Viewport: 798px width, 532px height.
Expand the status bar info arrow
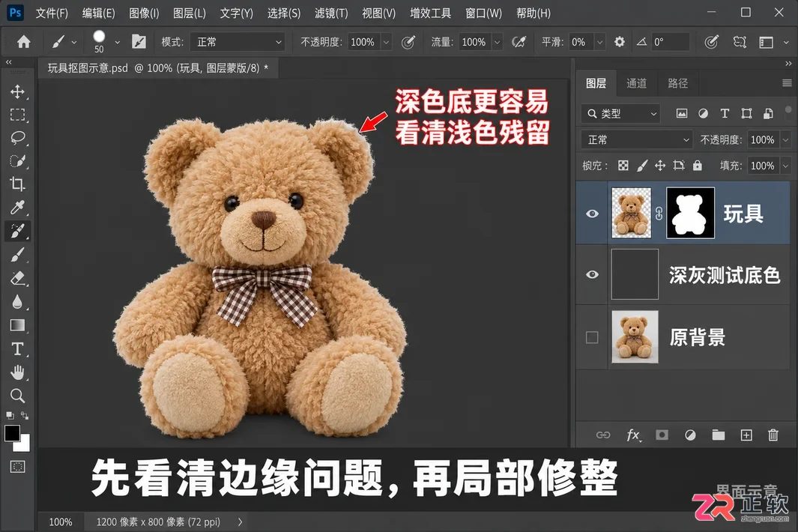(x=241, y=522)
